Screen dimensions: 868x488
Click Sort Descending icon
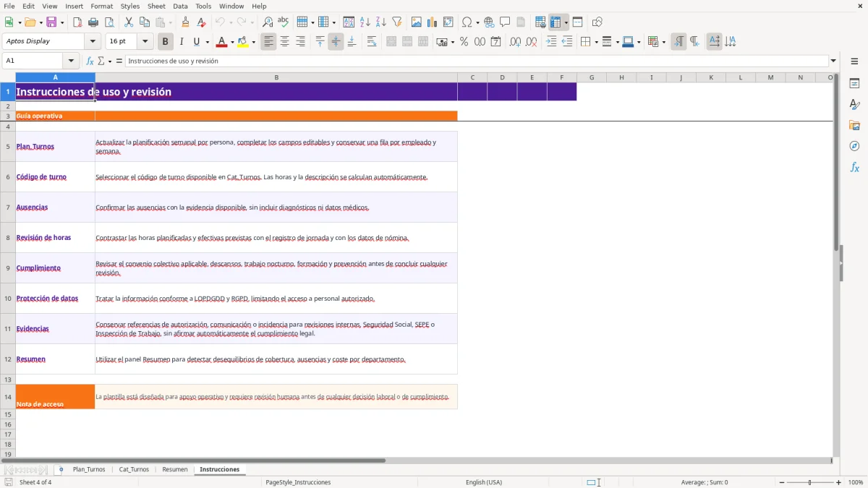tap(381, 22)
